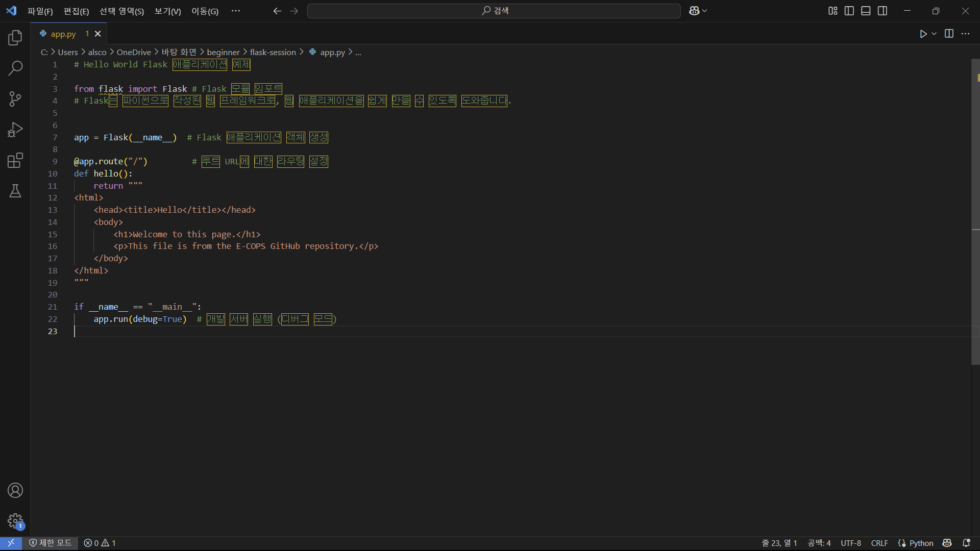Screen dimensions: 980x551
Task: Open the Source Control view
Action: coord(15,99)
